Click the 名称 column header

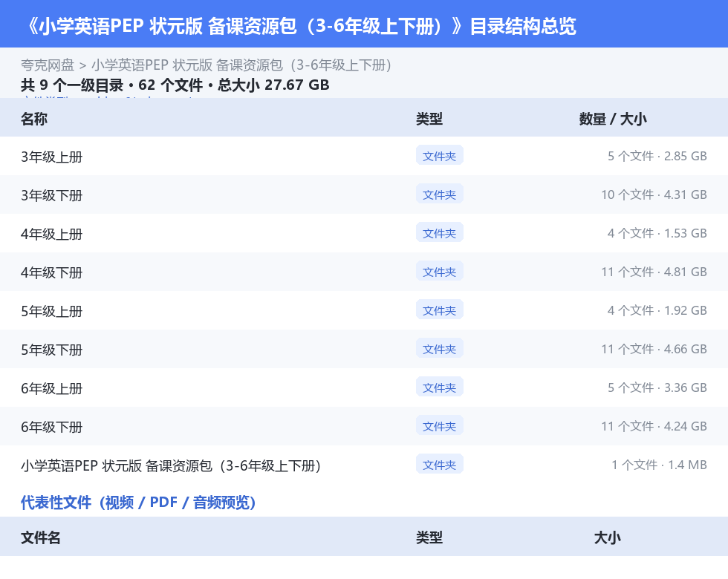point(34,119)
